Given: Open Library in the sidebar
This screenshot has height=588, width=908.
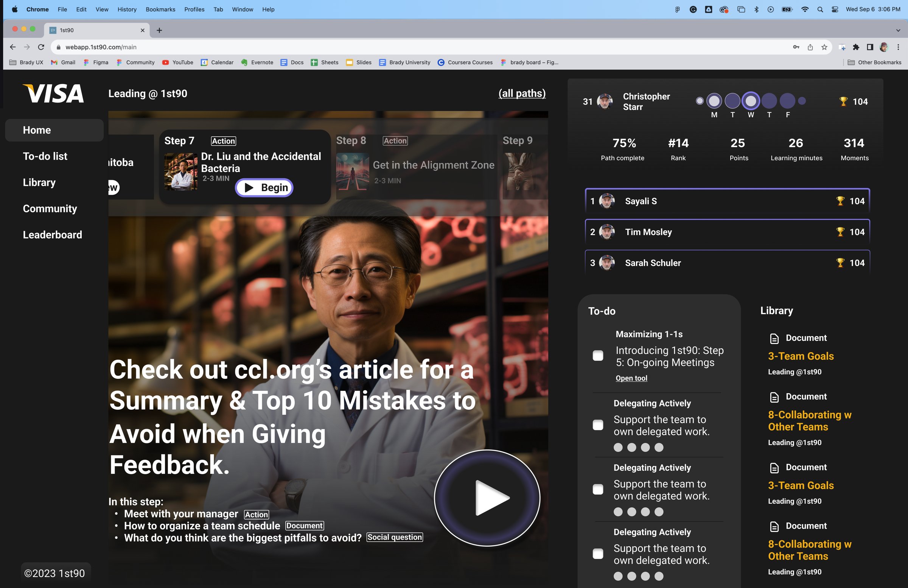Looking at the screenshot, I should pos(39,182).
